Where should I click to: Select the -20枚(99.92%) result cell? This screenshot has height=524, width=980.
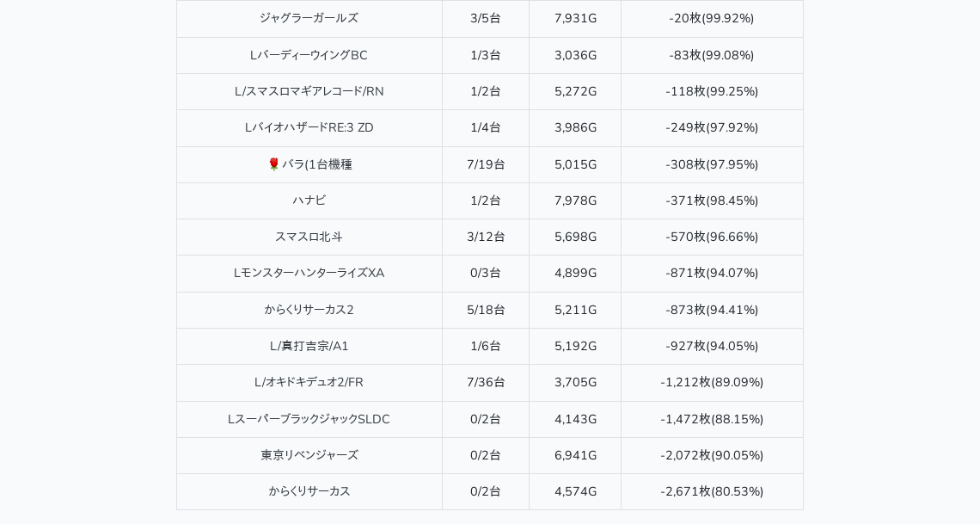(x=712, y=19)
